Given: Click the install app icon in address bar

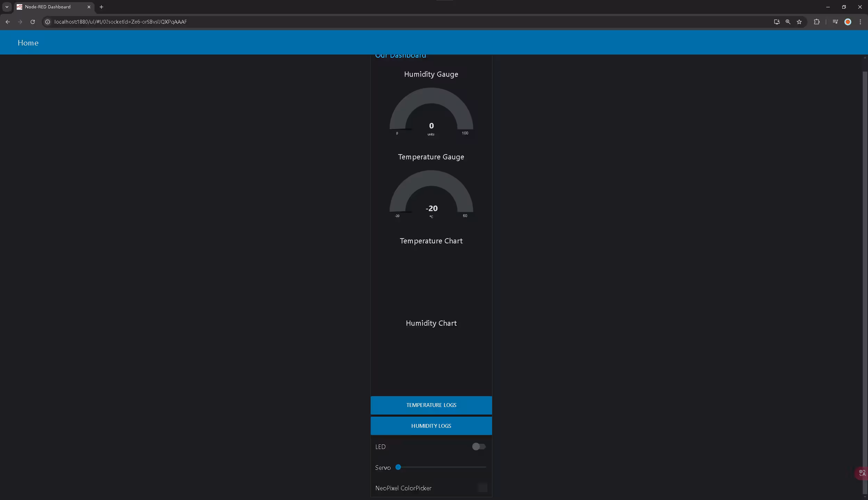Looking at the screenshot, I should click(777, 22).
